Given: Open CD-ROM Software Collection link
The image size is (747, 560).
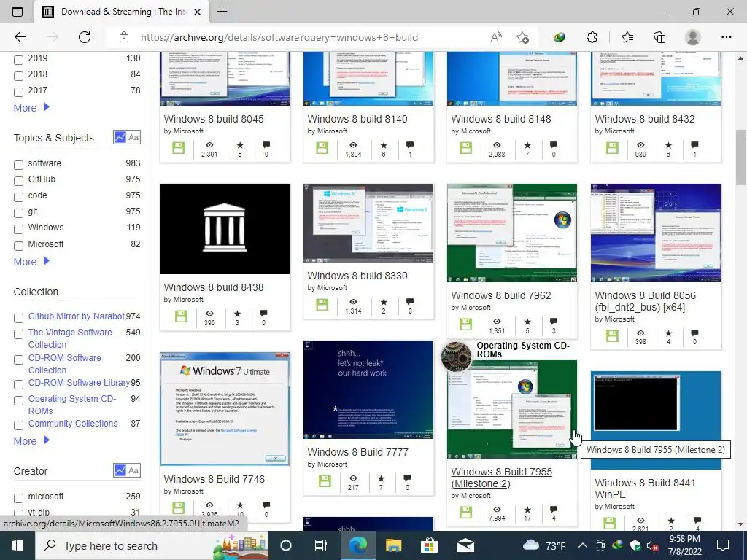Looking at the screenshot, I should pyautogui.click(x=64, y=364).
